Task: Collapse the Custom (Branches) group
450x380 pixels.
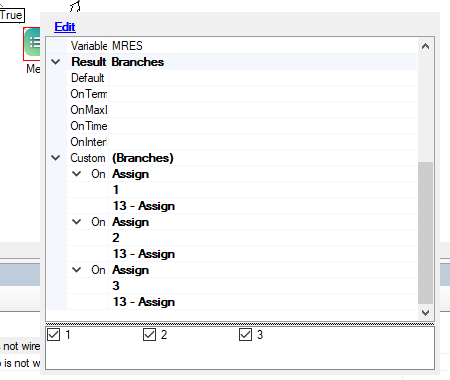Action: coord(56,158)
